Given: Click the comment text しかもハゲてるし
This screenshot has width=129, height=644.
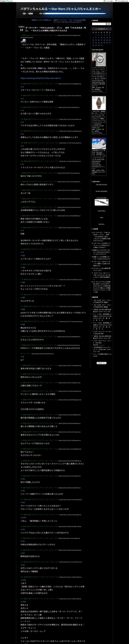Looking at the screenshot, I should coord(28,201).
